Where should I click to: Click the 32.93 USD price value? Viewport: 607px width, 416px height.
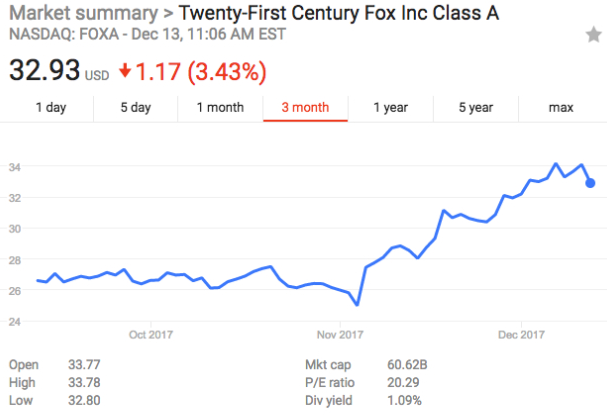(45, 71)
